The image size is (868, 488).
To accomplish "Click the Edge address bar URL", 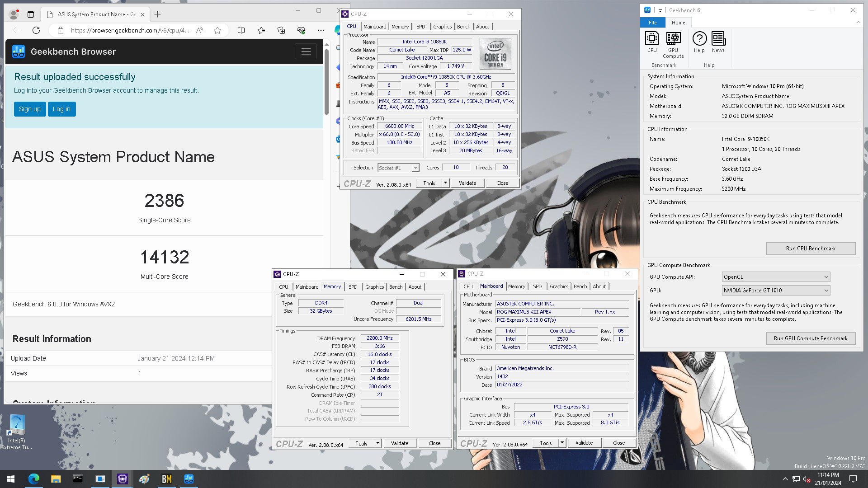I will point(130,30).
